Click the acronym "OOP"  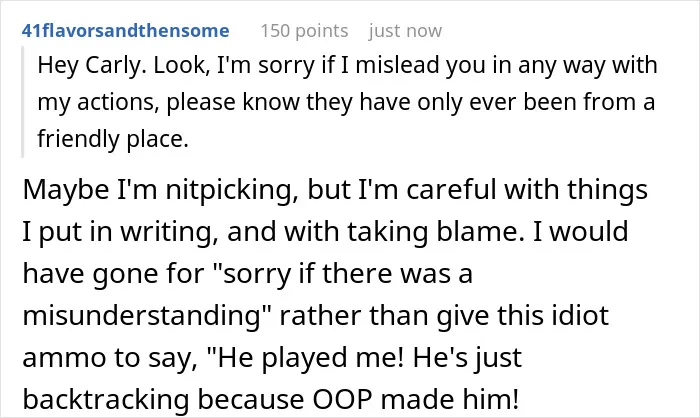342,399
